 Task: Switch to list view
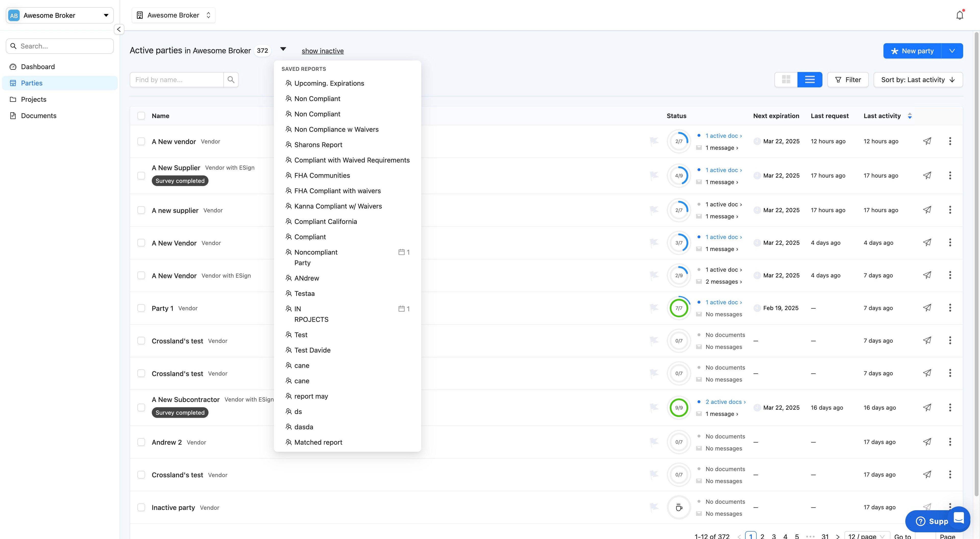coord(810,80)
